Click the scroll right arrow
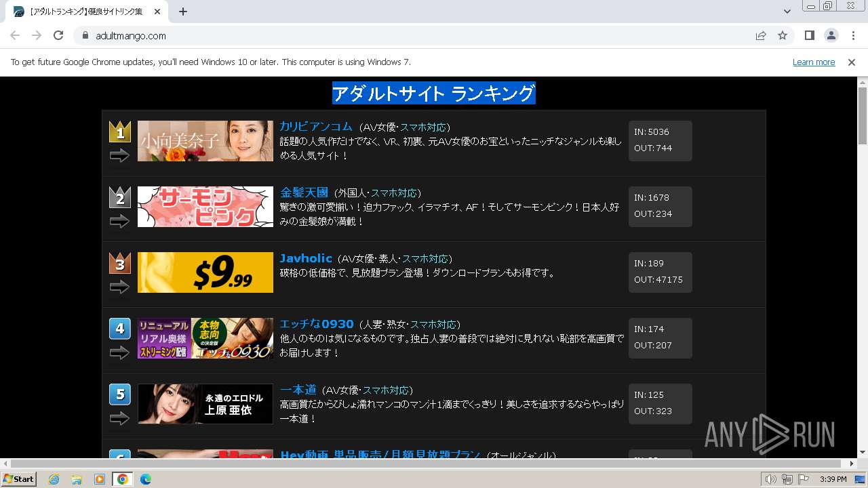The image size is (868, 488). [852, 464]
